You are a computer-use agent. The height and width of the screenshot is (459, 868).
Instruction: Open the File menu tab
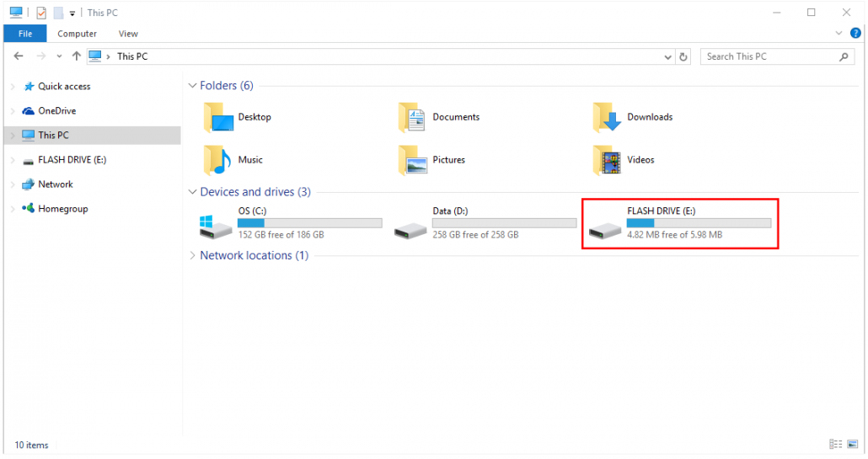click(25, 34)
